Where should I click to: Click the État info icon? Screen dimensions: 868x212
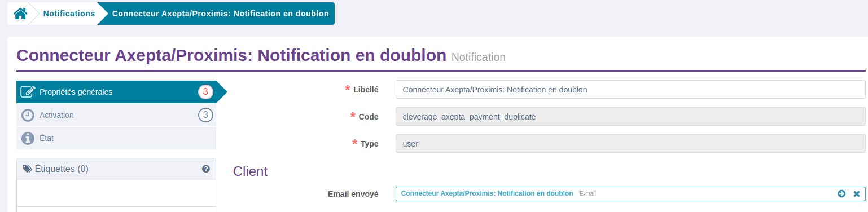point(28,138)
